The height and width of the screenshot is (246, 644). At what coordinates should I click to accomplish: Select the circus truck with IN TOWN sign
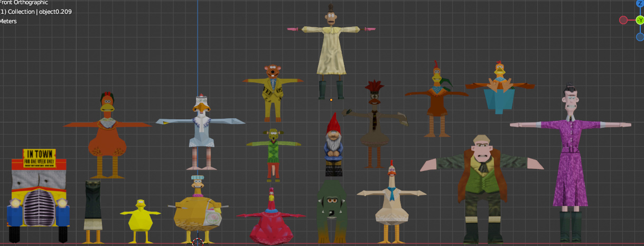40,195
